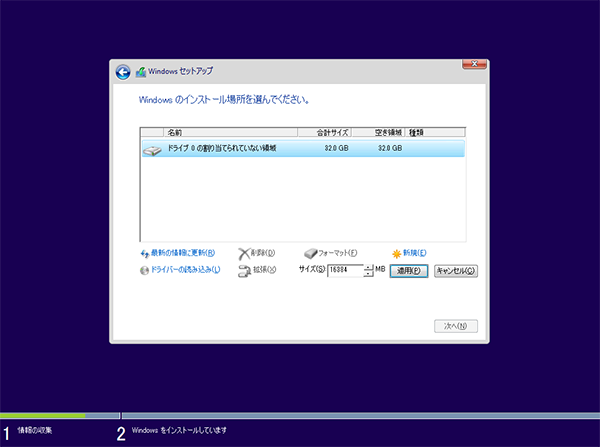Click free space value 32.0 GB
Screen dimensions: 600x447
tap(390, 148)
